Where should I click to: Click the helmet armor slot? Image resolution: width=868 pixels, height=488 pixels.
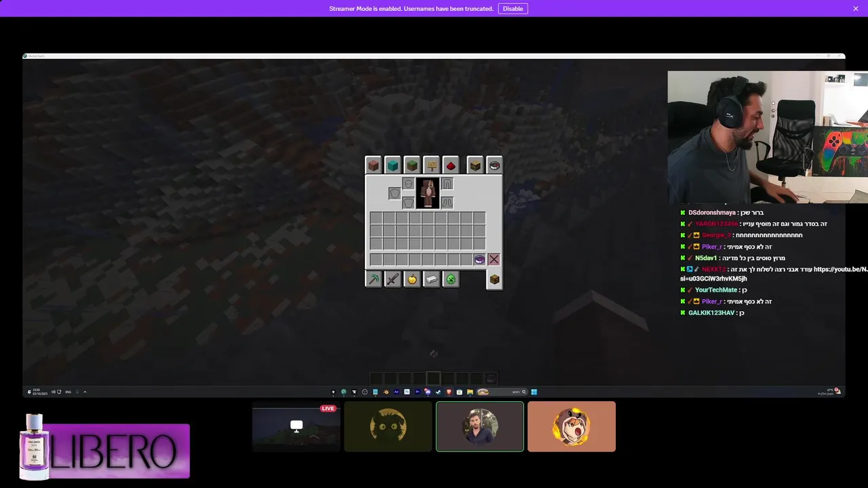coord(408,184)
